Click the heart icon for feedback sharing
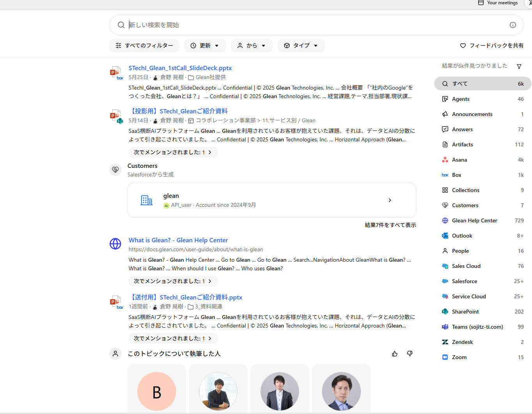Image resolution: width=532 pixels, height=414 pixels. pos(463,46)
